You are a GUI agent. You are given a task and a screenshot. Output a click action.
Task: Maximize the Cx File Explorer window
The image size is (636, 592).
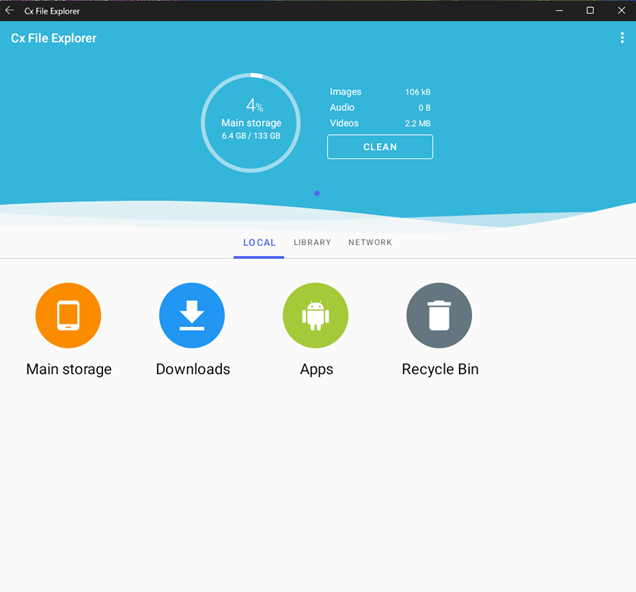(x=590, y=10)
